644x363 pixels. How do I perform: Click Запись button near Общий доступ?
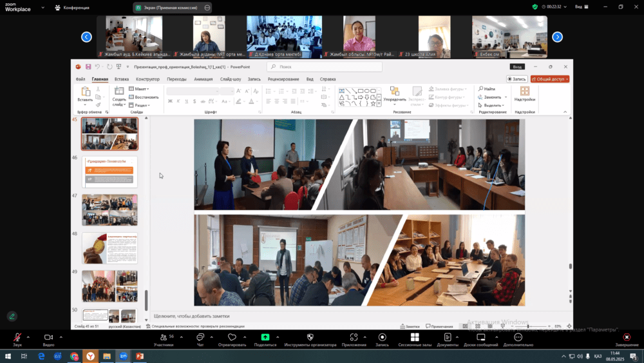(516, 79)
